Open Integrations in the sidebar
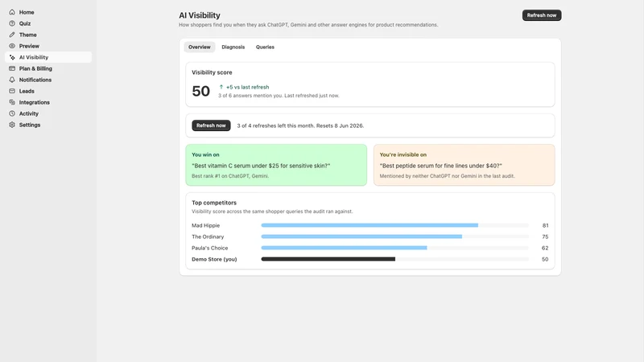 coord(48,102)
